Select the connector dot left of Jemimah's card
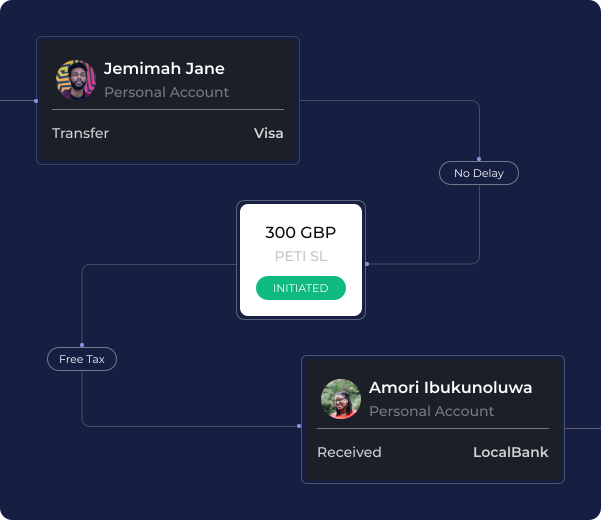The height and width of the screenshot is (520, 601). (36, 101)
